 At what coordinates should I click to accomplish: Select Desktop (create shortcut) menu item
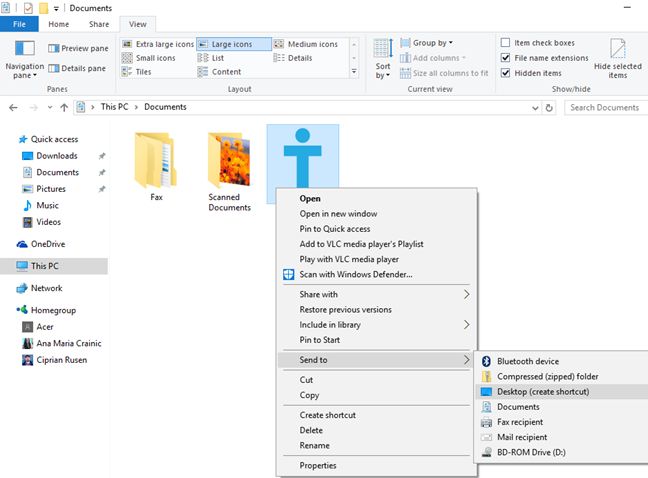(x=543, y=391)
